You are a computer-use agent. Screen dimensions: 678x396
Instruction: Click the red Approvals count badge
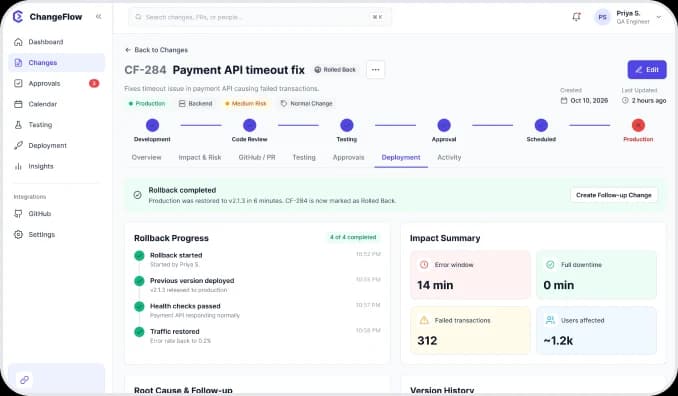point(94,83)
